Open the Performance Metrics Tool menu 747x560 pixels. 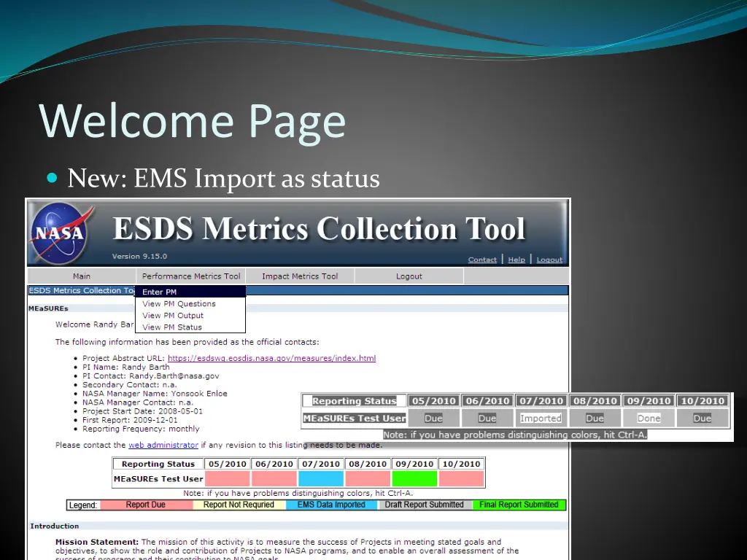[191, 276]
